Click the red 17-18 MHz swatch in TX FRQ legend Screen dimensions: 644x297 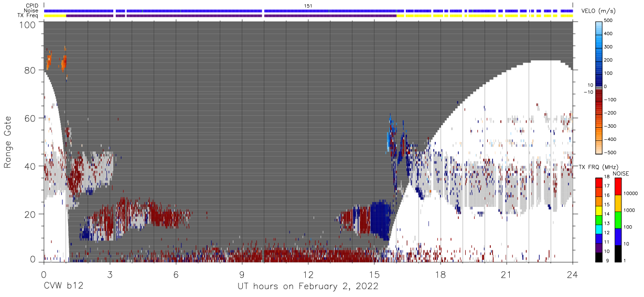(598, 183)
